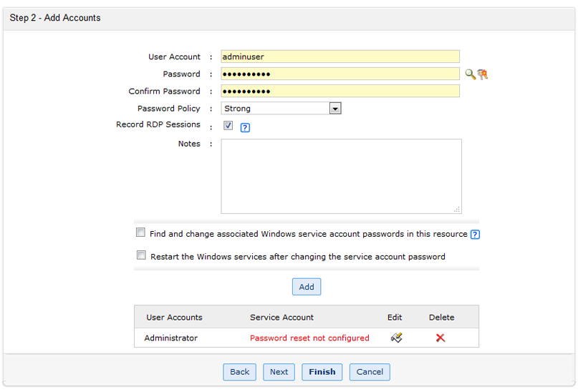Edit the Administrator account entry
Viewport: 578px width, 392px height.
(396, 338)
